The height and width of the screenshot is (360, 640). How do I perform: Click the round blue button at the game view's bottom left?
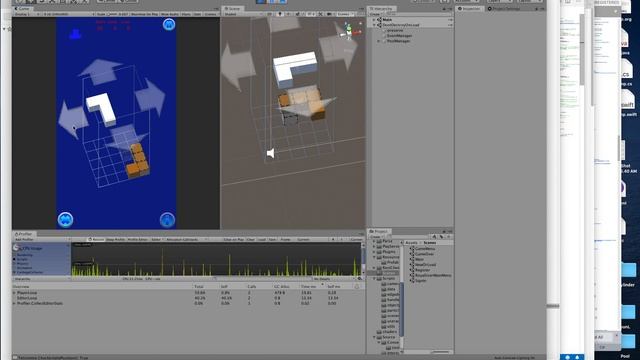tap(65, 220)
